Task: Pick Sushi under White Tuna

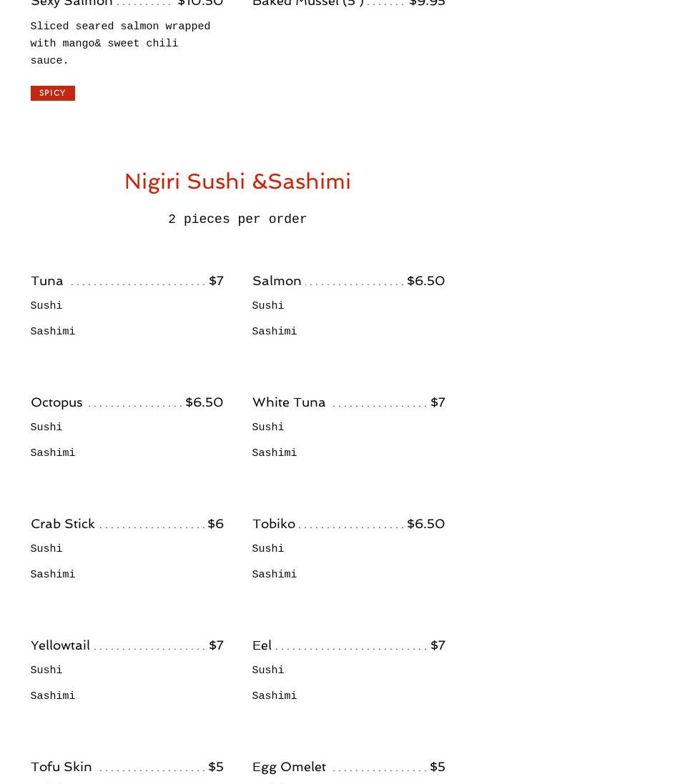Action: click(x=268, y=427)
